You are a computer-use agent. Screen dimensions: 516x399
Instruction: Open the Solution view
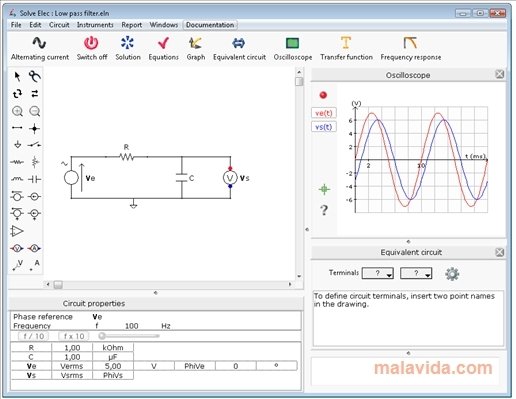128,49
